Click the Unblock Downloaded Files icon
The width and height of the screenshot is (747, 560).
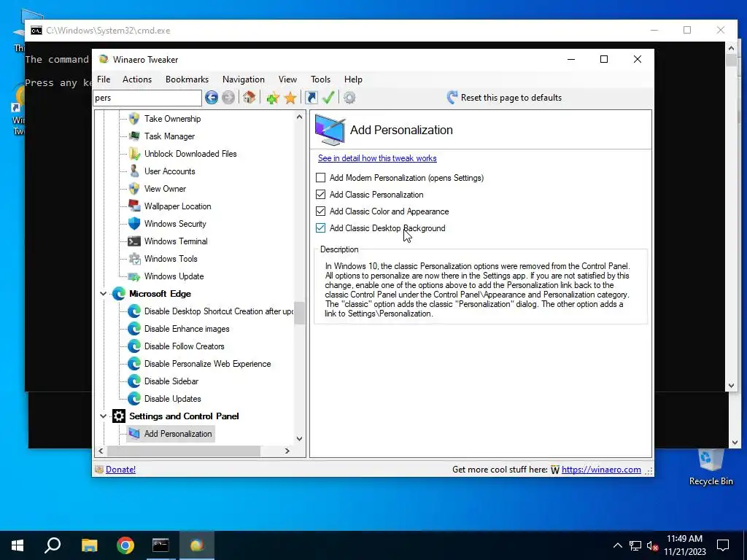(x=134, y=154)
